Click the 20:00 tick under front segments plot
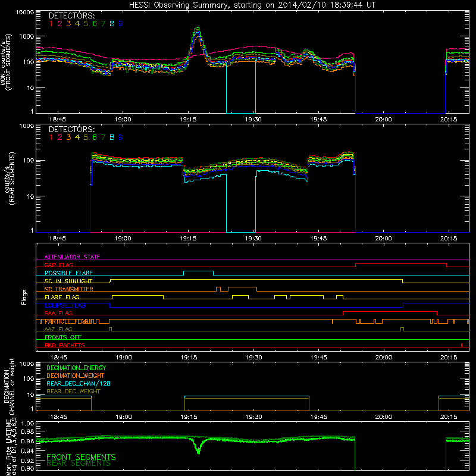 (x=383, y=120)
